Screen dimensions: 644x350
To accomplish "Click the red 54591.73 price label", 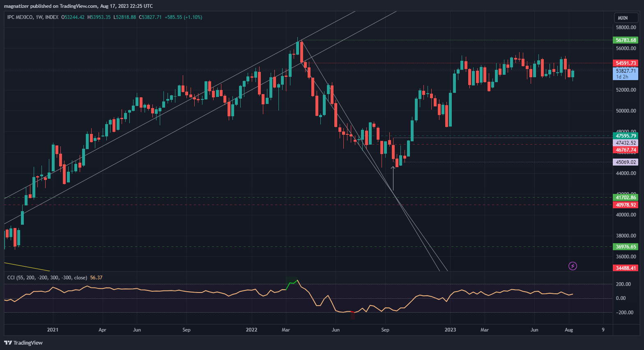I will tap(626, 63).
